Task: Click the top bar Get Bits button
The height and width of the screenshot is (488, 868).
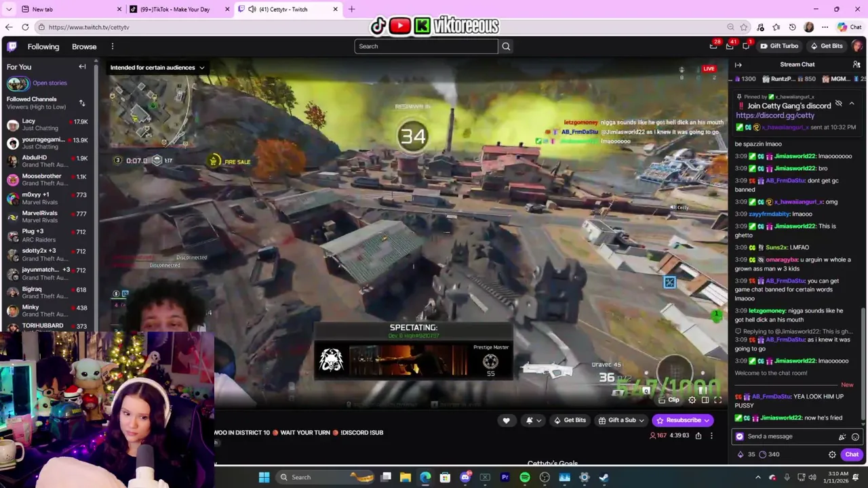Action: click(827, 46)
